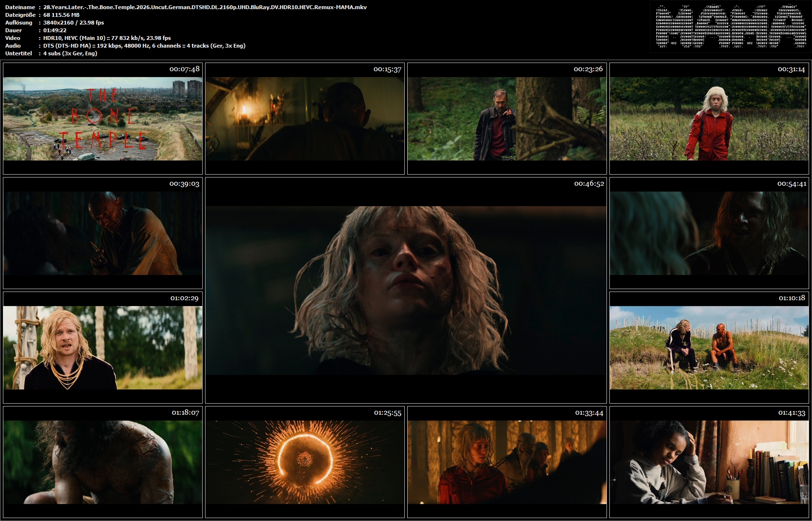Click the 'Auflösung' label
Viewport: 812px width, 521px height.
coord(19,23)
